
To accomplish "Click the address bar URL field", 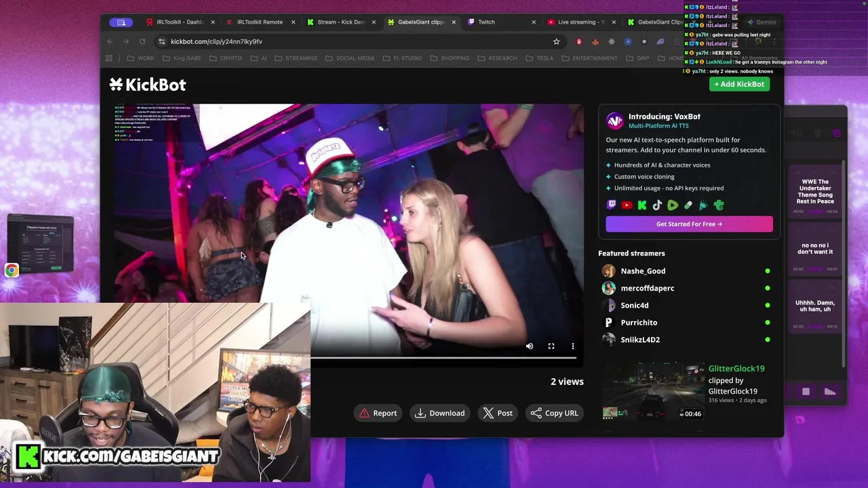I will pos(356,41).
